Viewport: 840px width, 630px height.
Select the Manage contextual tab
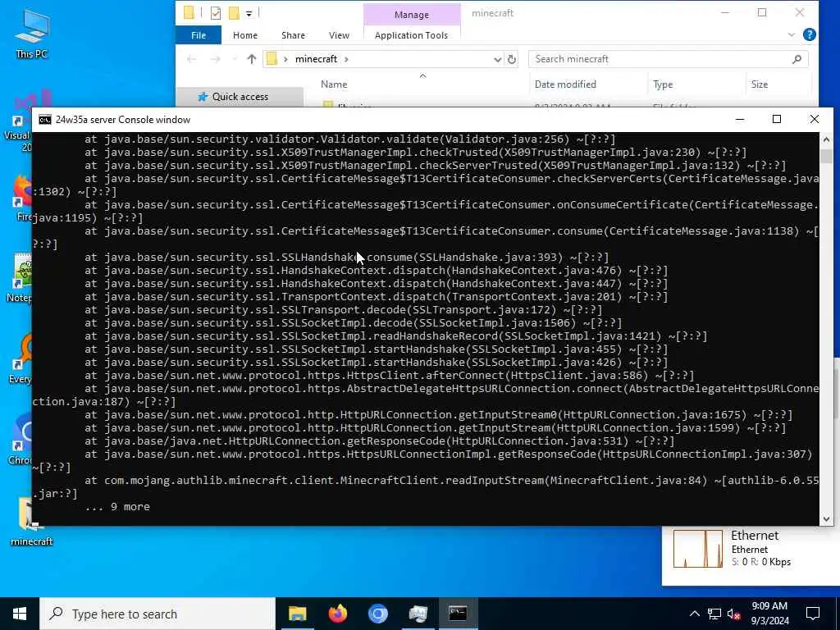point(412,15)
